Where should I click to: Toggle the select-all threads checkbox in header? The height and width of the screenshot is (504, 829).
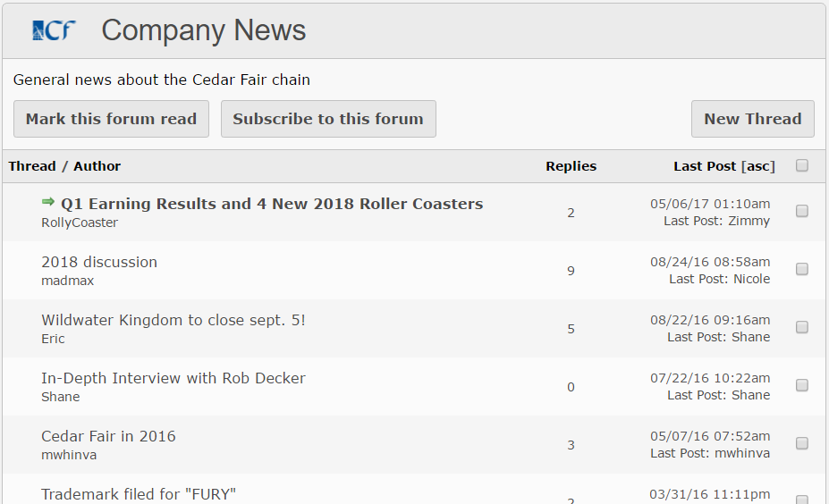(802, 165)
